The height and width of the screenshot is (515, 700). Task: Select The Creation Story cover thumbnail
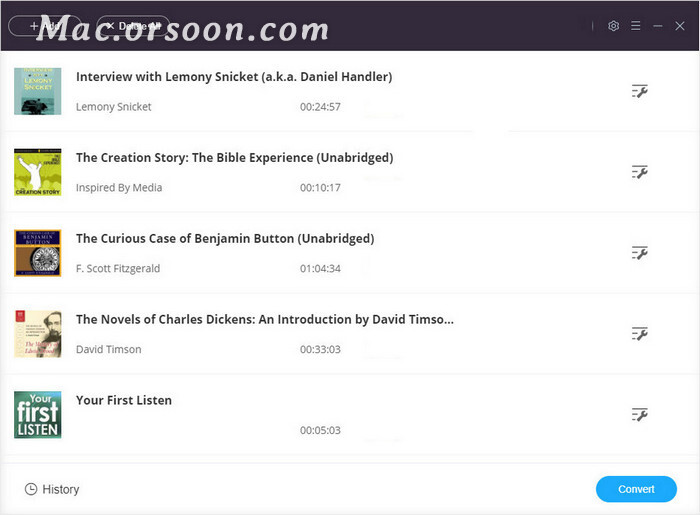click(38, 172)
